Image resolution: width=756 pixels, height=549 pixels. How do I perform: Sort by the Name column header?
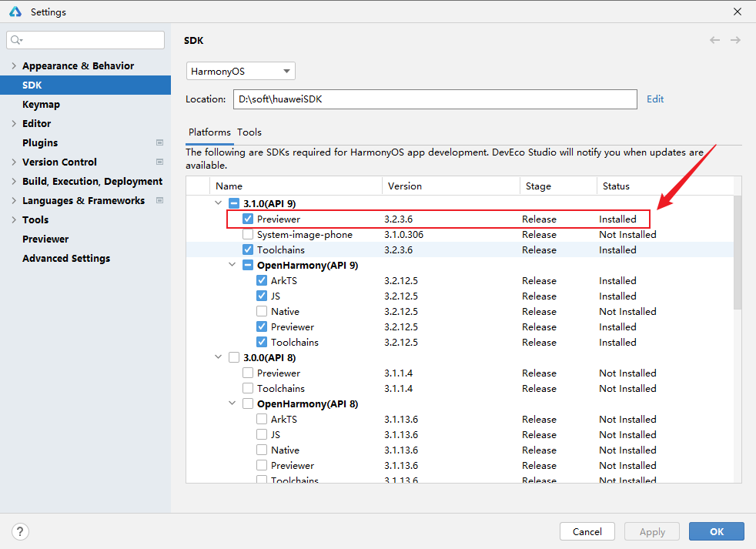point(296,186)
